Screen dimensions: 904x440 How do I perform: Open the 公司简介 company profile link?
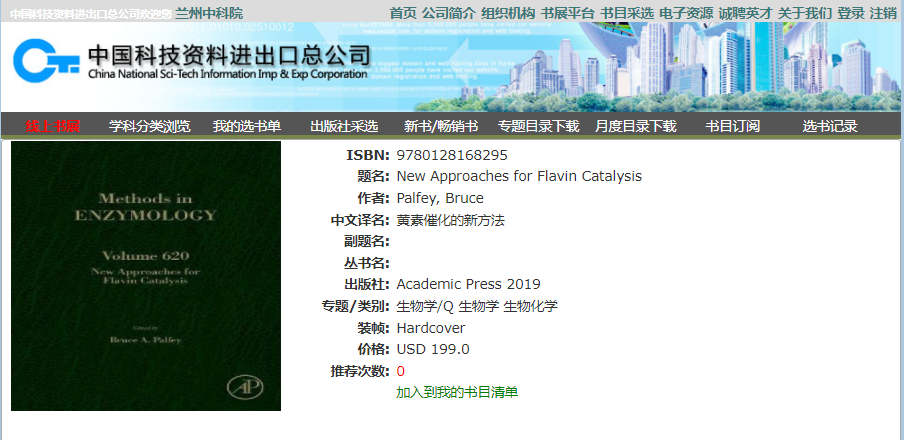pyautogui.click(x=449, y=13)
